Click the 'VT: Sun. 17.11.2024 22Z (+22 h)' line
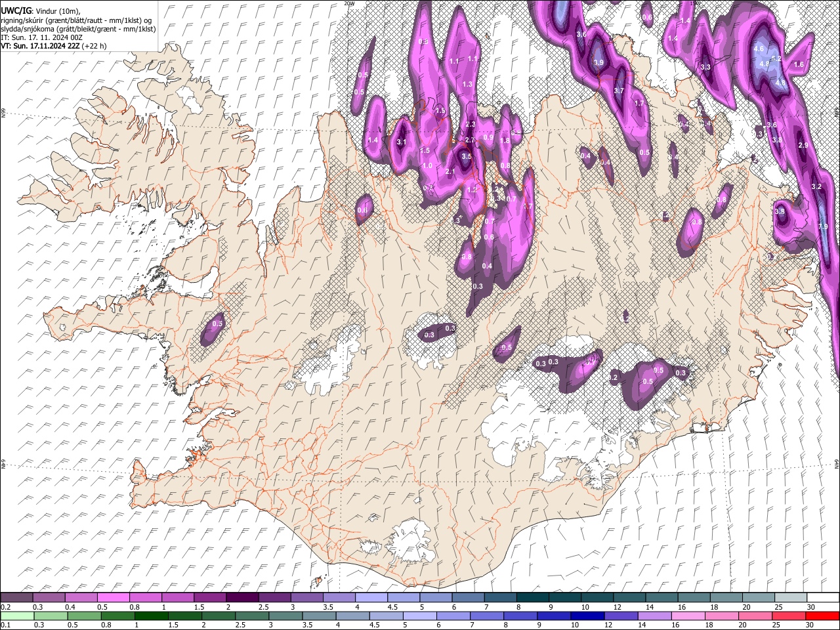Image resolution: width=840 pixels, height=630 pixels. click(54, 46)
